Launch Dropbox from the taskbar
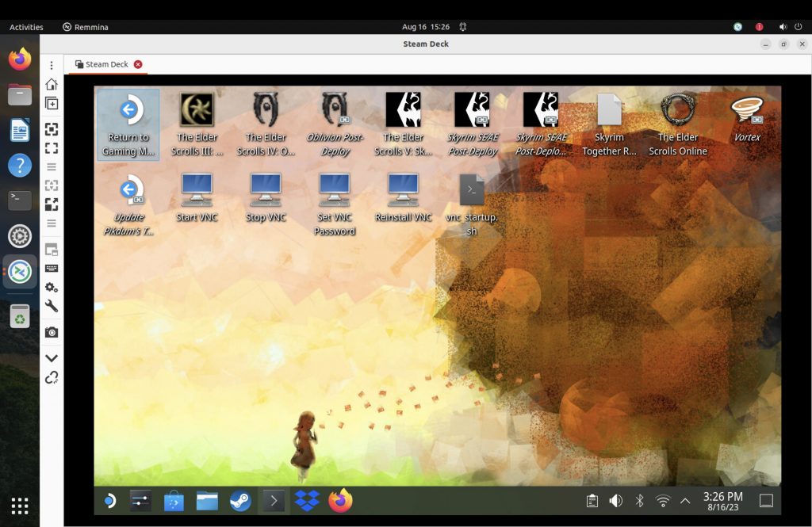Image resolution: width=812 pixels, height=527 pixels. [307, 501]
